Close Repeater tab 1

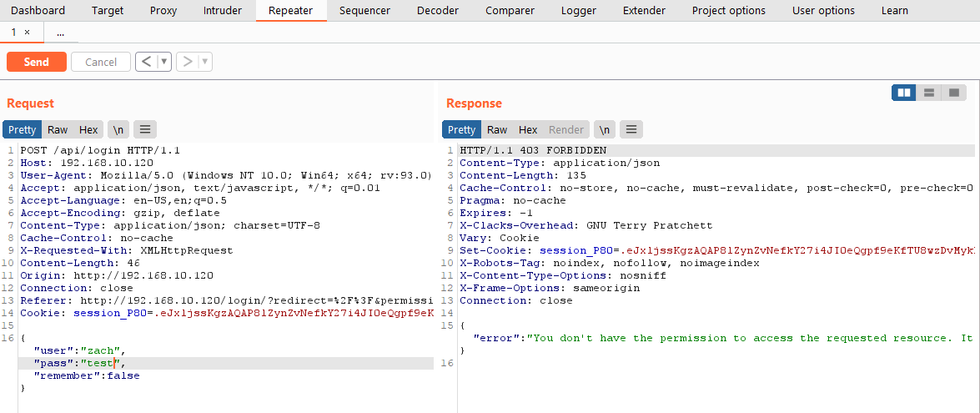point(28,33)
